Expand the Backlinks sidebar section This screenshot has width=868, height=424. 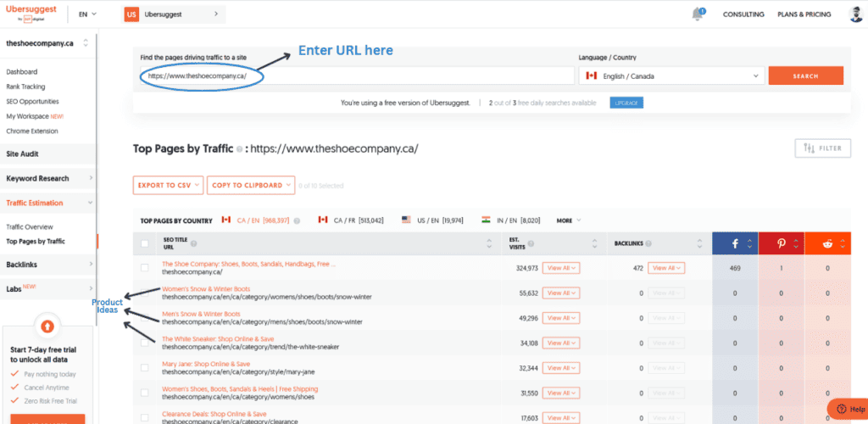(48, 265)
